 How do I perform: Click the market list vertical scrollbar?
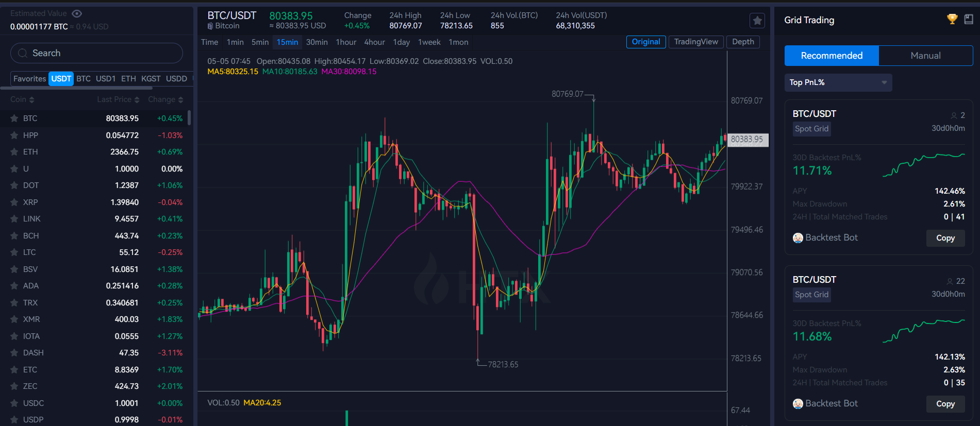coord(189,117)
